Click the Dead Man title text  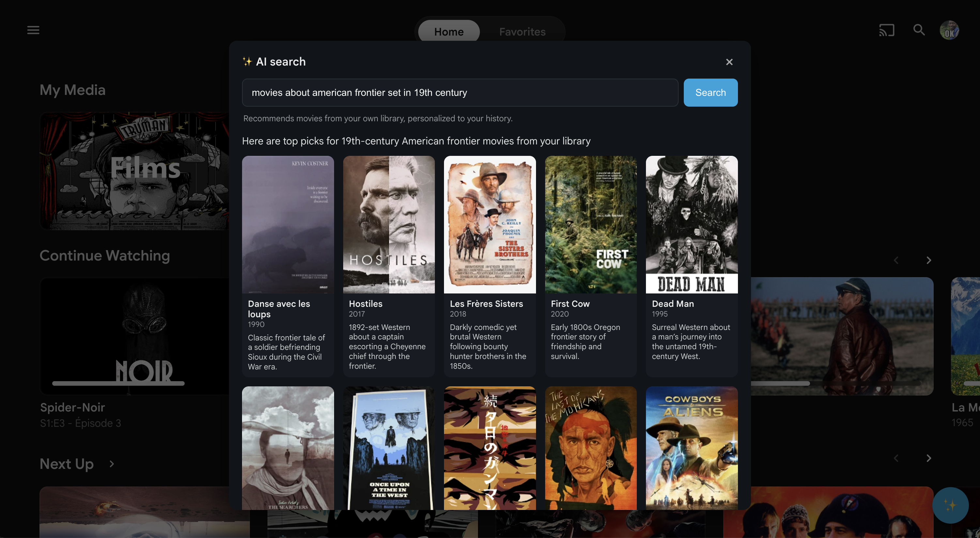click(673, 304)
